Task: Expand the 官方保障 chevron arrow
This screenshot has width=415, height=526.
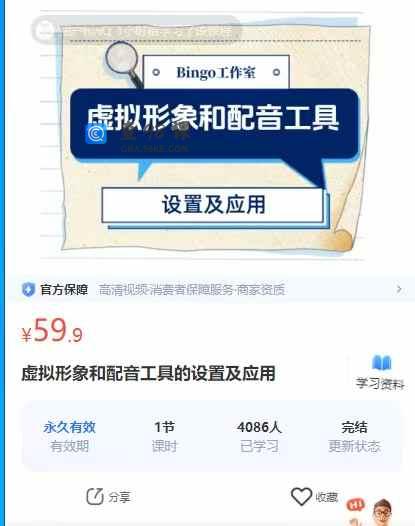Action: pos(399,289)
